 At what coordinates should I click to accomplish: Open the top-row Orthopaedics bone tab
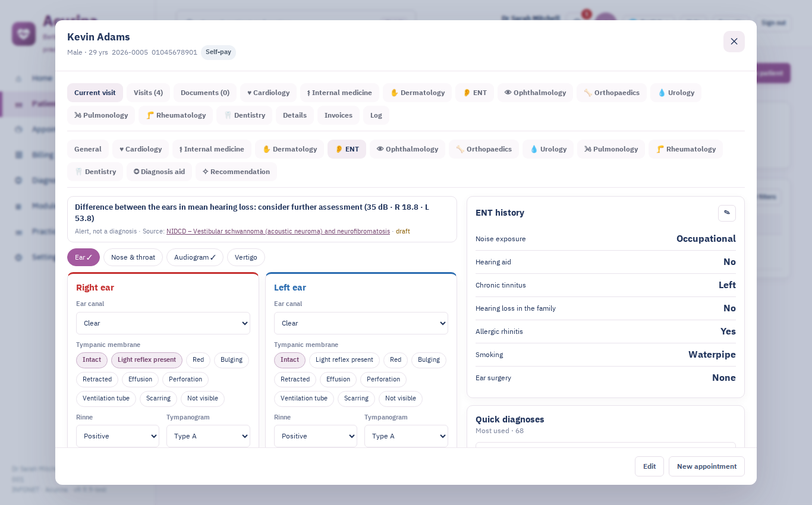[x=611, y=93]
